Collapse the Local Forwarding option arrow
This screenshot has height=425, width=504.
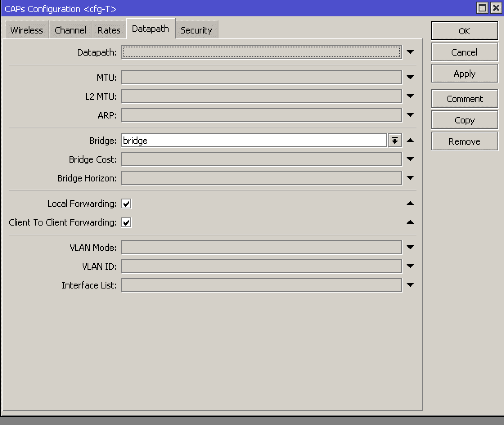click(x=410, y=203)
